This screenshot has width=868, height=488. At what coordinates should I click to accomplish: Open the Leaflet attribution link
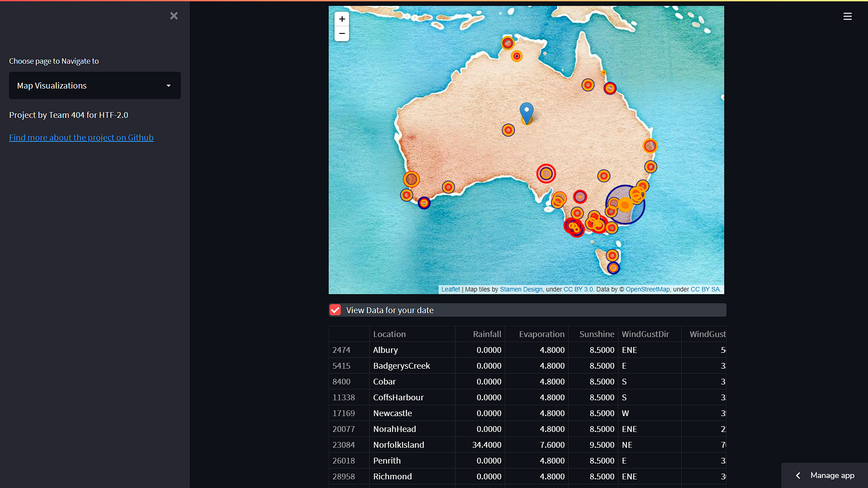pyautogui.click(x=450, y=289)
